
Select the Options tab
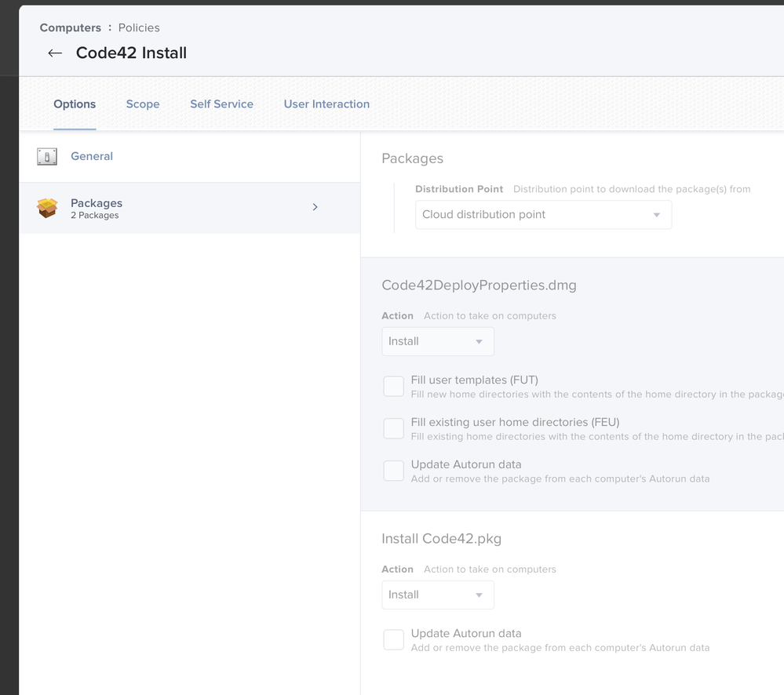[75, 104]
